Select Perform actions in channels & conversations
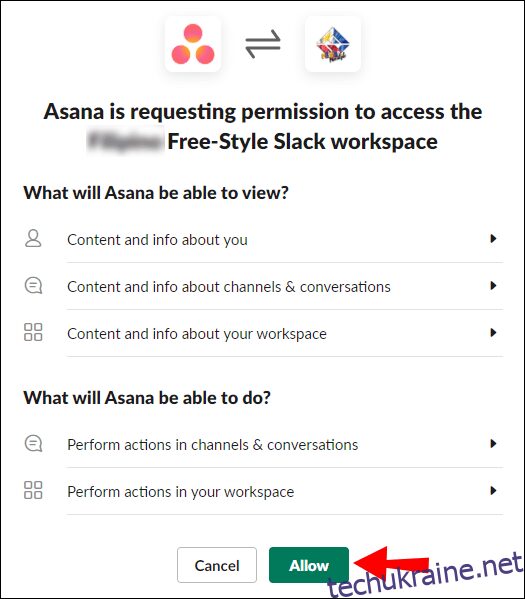This screenshot has height=599, width=525. 264,445
